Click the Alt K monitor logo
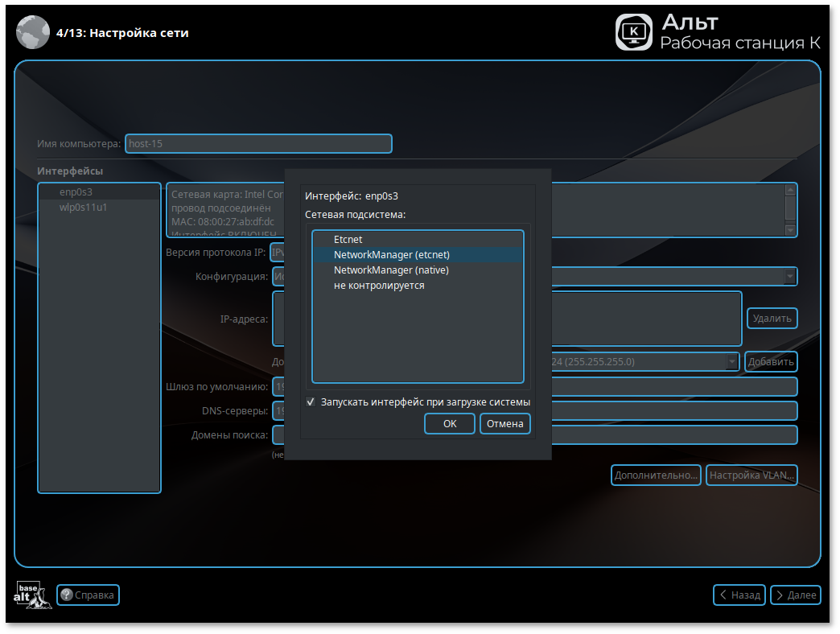 tap(633, 32)
